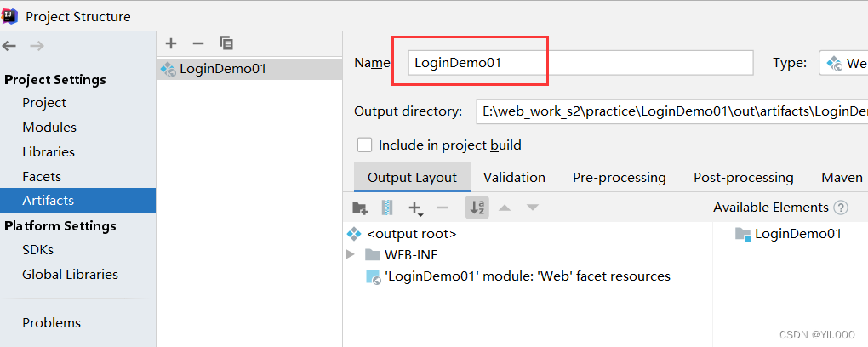868x347 pixels.
Task: Go to Modules in Project Settings
Action: point(49,128)
